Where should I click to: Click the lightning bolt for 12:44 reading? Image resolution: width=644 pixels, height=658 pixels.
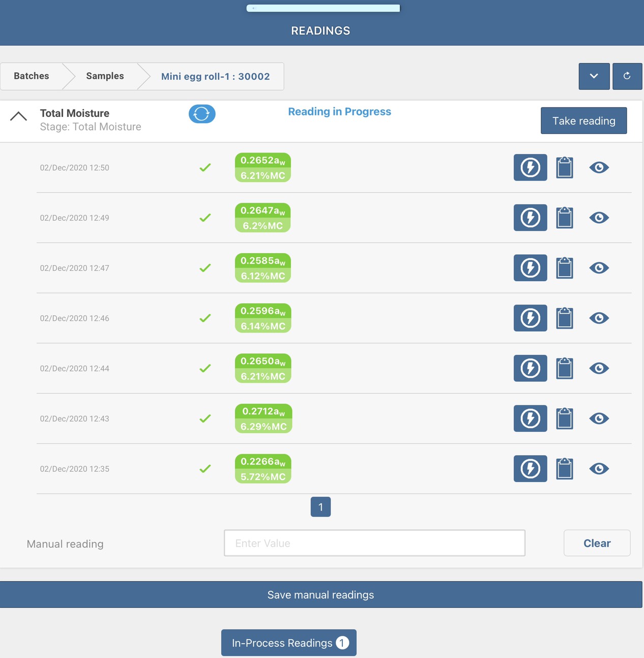[x=530, y=368]
